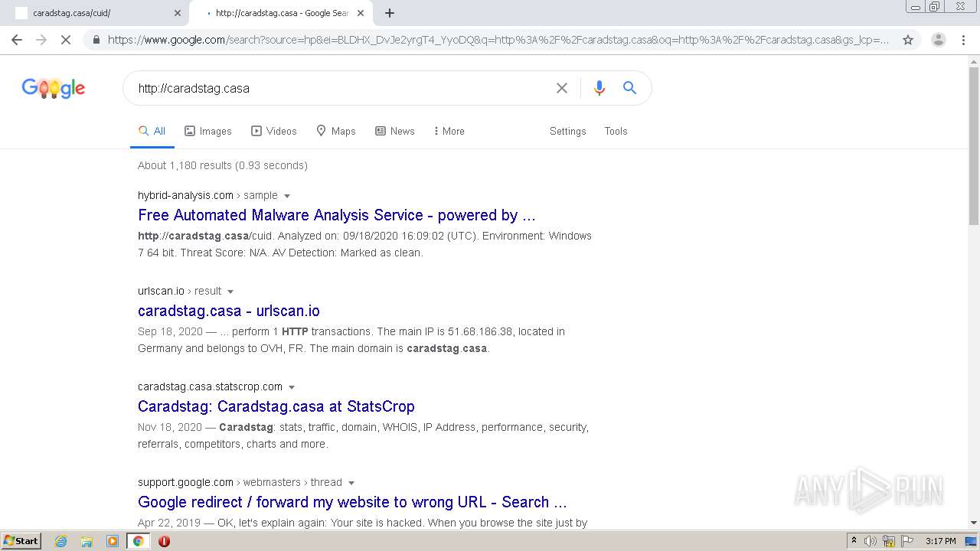Start voice search with the microphone
980x551 pixels.
click(599, 88)
